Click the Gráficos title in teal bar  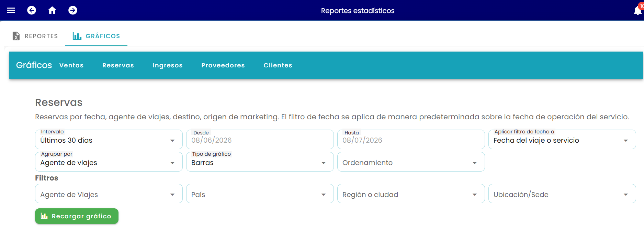click(x=34, y=65)
